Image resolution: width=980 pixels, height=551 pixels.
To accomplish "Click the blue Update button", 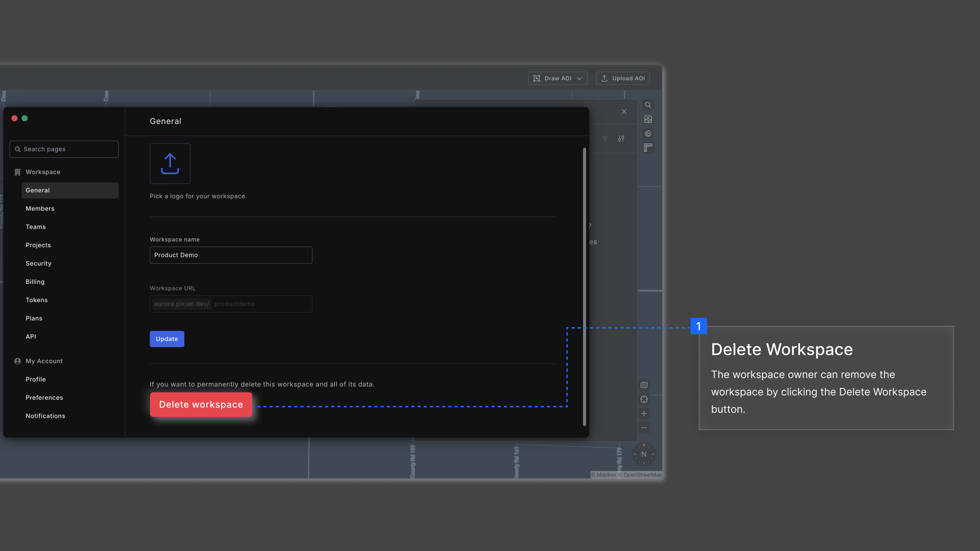I will (x=167, y=339).
